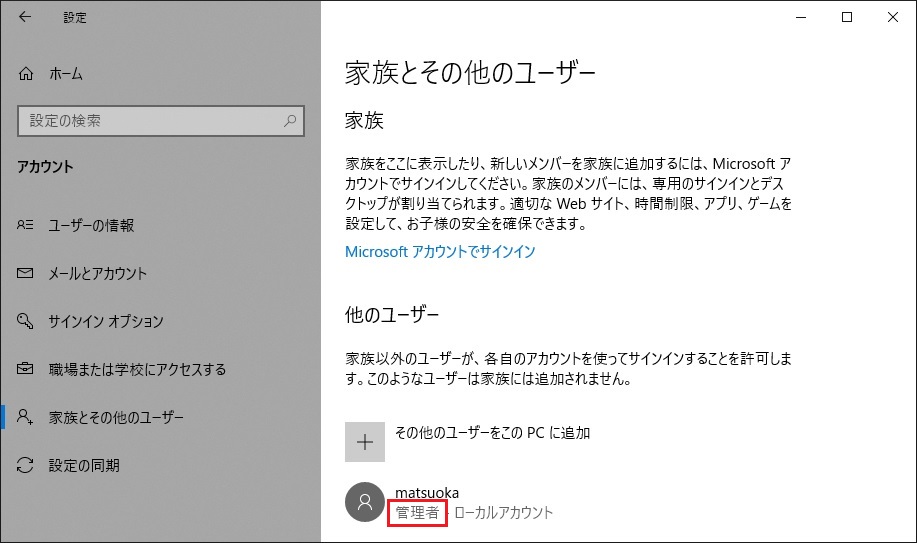
Task: Go back with the arrow icon
Action: coord(25,17)
